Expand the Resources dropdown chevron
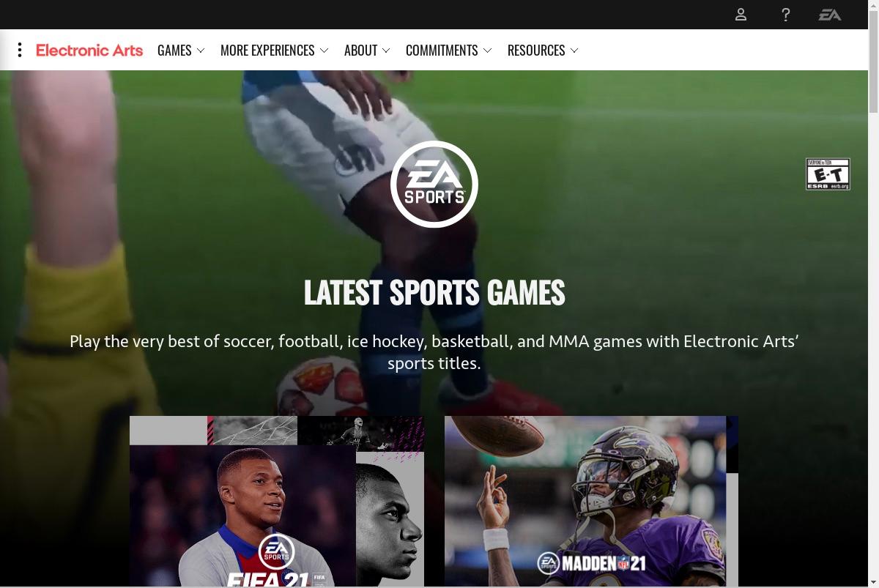879x588 pixels. [x=574, y=51]
